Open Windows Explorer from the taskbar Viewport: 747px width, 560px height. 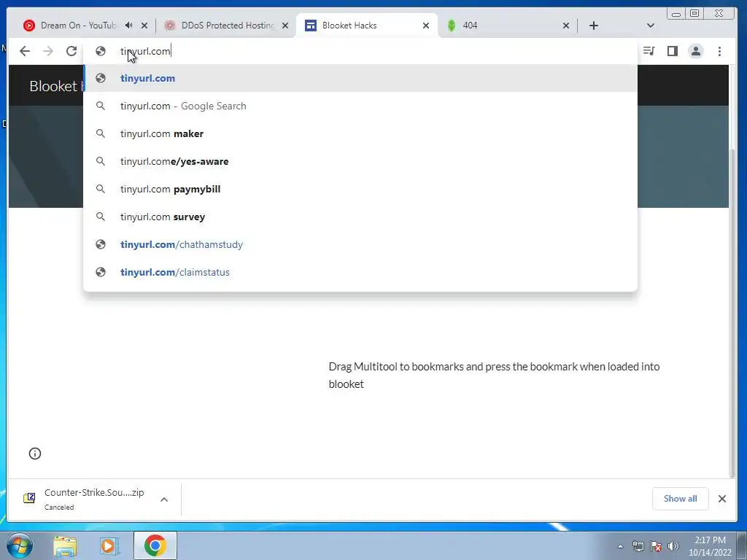[x=65, y=545]
